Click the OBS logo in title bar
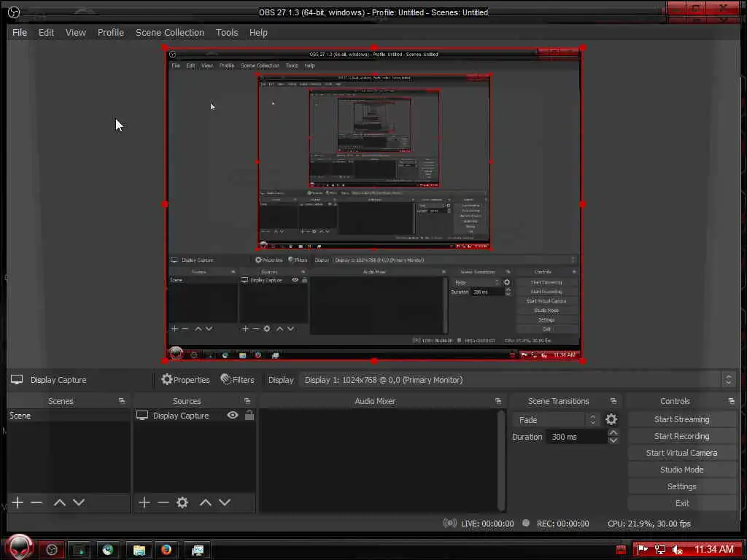 coord(15,12)
